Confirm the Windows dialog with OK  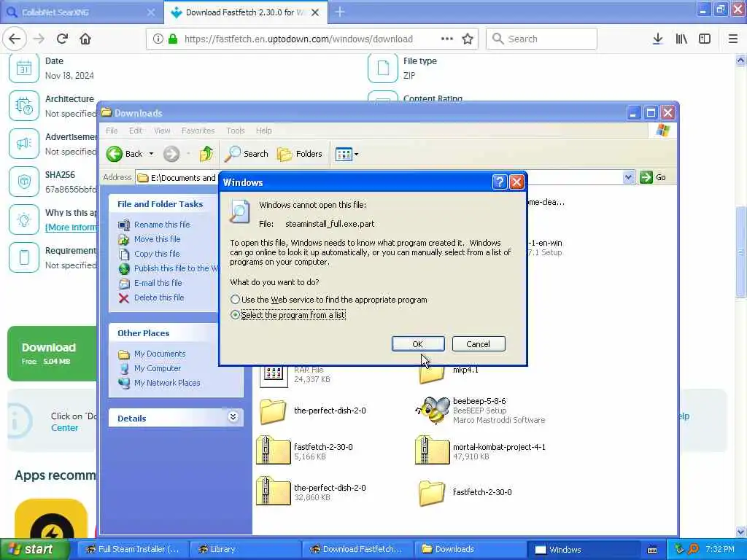(x=418, y=344)
